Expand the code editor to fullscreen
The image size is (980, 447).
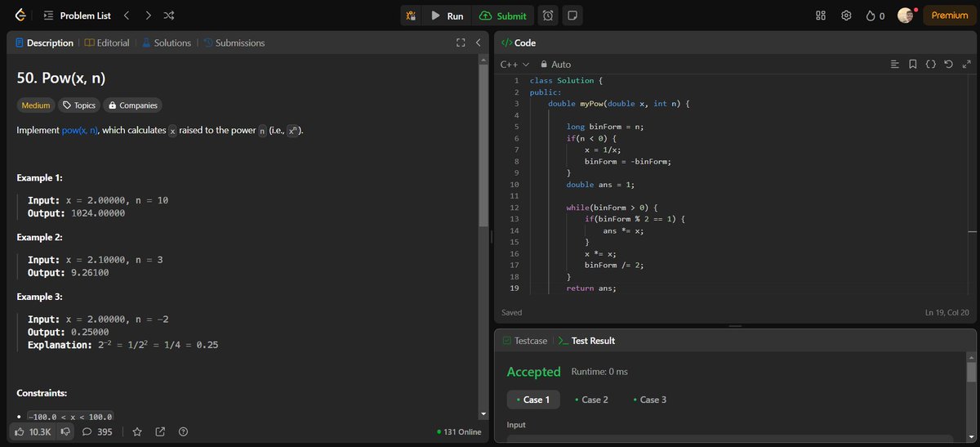coord(967,64)
